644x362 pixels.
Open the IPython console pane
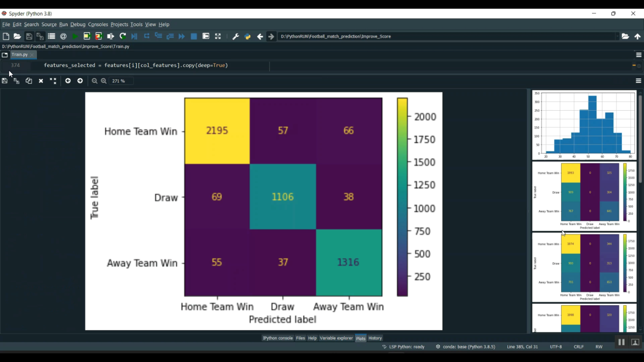pos(277,338)
